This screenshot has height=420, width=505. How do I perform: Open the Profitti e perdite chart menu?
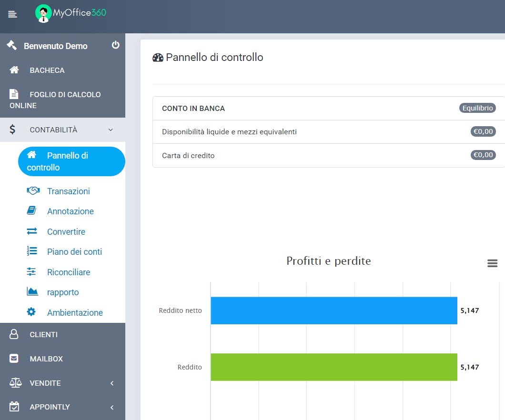pos(493,263)
